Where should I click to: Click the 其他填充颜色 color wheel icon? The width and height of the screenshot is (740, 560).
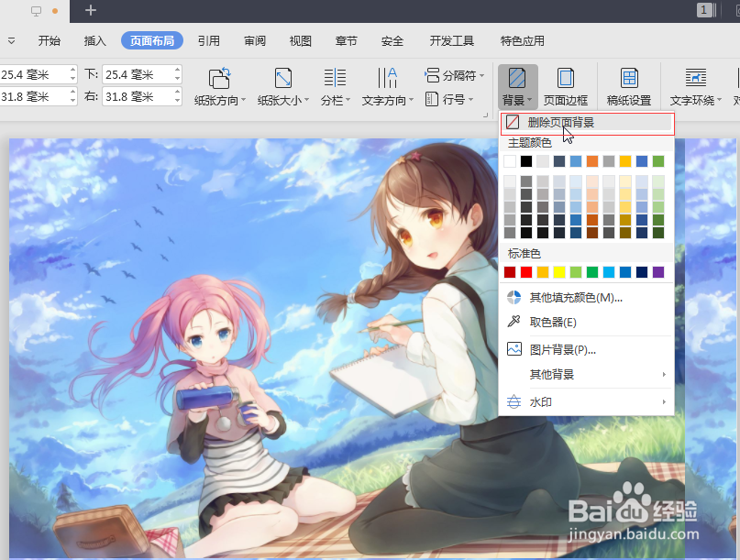tap(514, 298)
